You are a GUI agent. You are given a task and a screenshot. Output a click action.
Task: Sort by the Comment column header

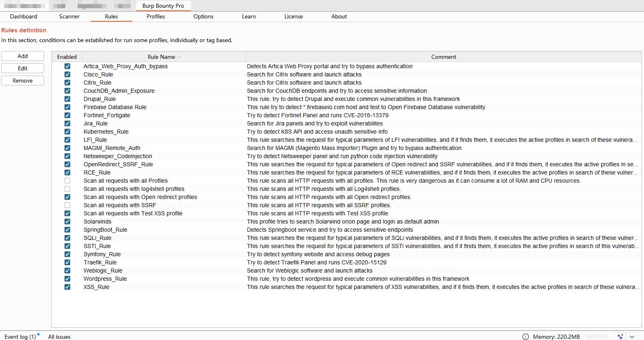pos(444,57)
